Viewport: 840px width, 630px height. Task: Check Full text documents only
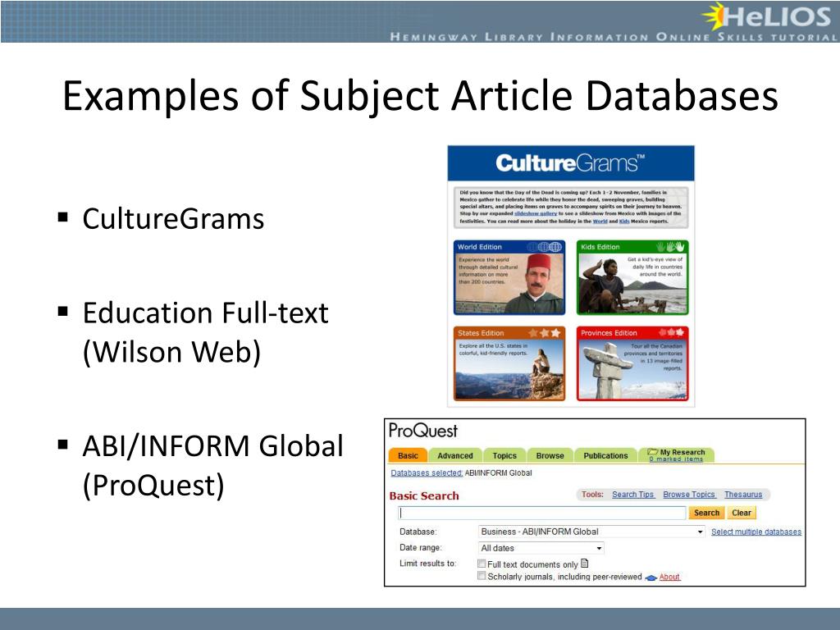(482, 564)
